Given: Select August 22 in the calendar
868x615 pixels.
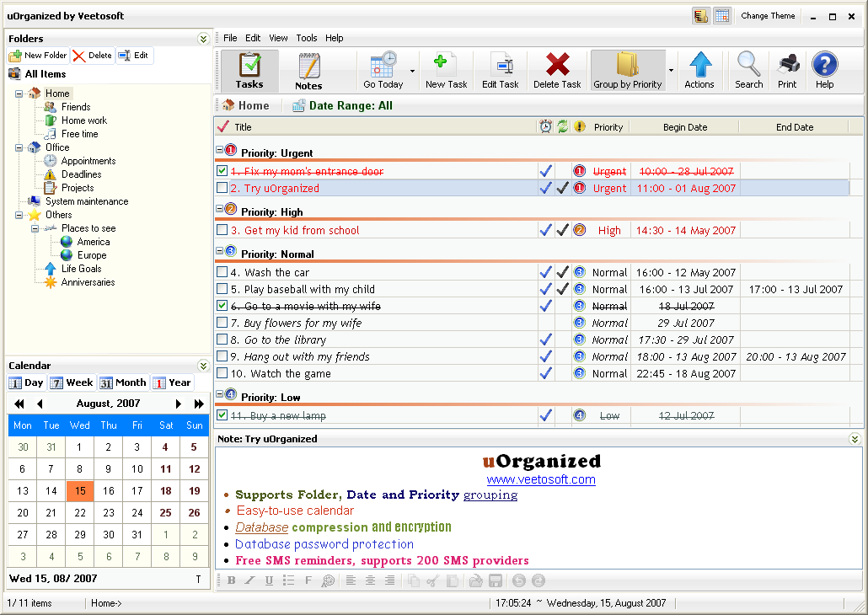Looking at the screenshot, I should [80, 512].
